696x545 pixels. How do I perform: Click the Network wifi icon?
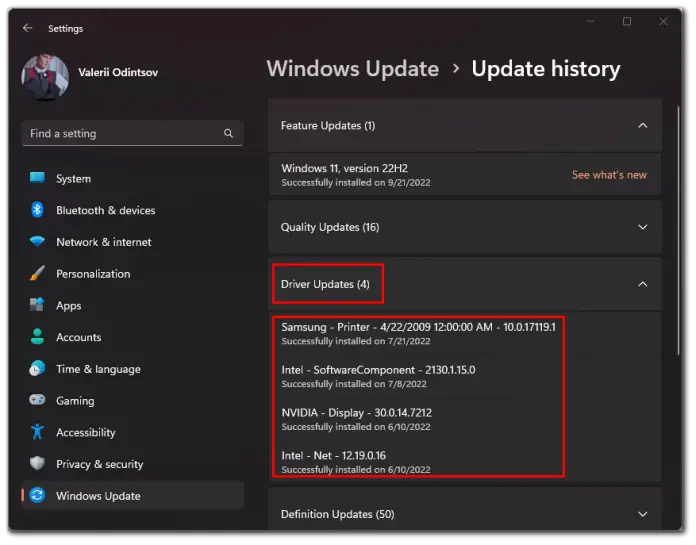[37, 241]
